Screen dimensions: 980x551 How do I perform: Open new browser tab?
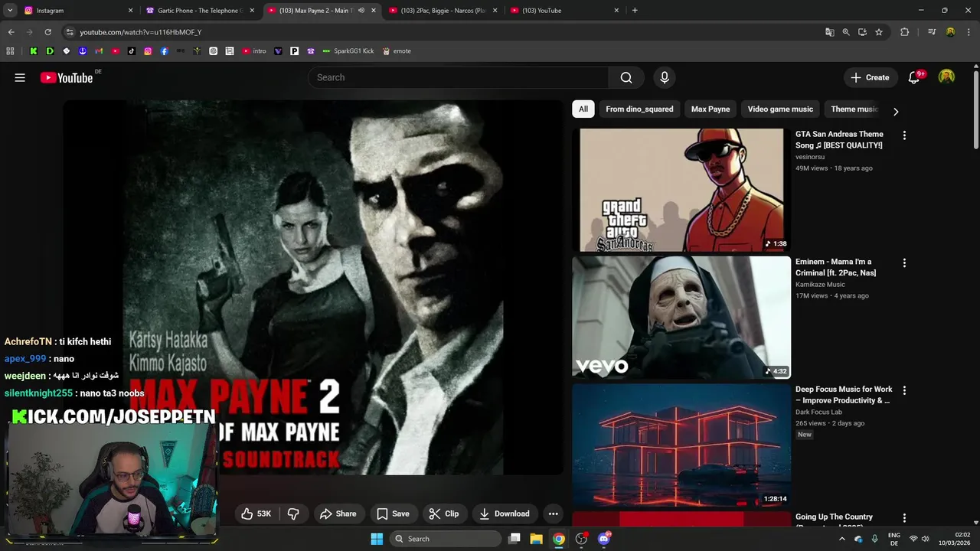pos(635,11)
